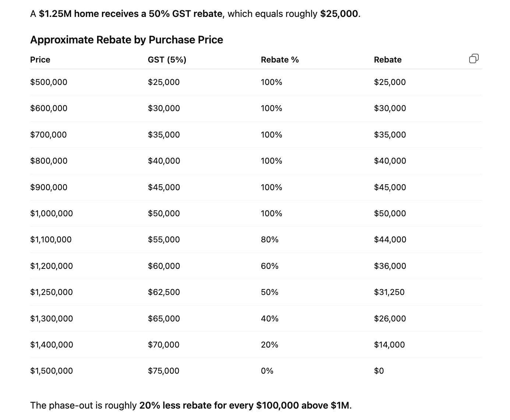Screen dimensions: 510x420
Task: Click the Approximate Rebate by Purchase Price heading
Action: point(127,40)
